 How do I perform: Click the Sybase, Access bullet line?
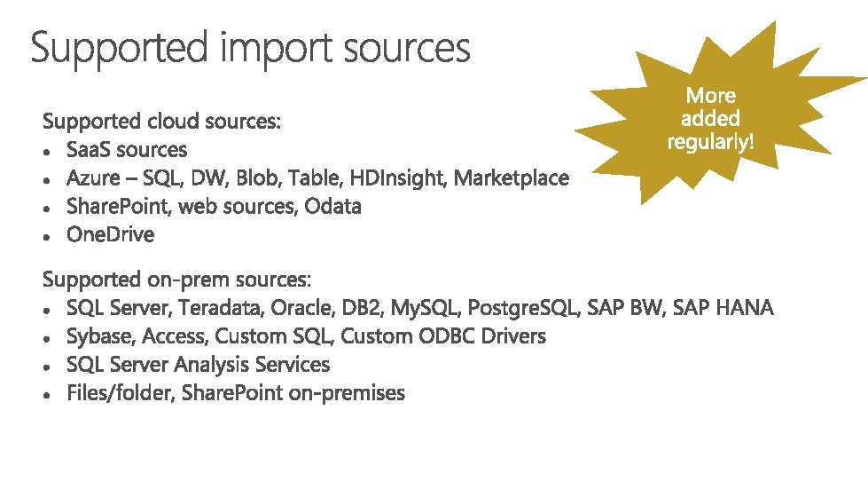pos(306,336)
